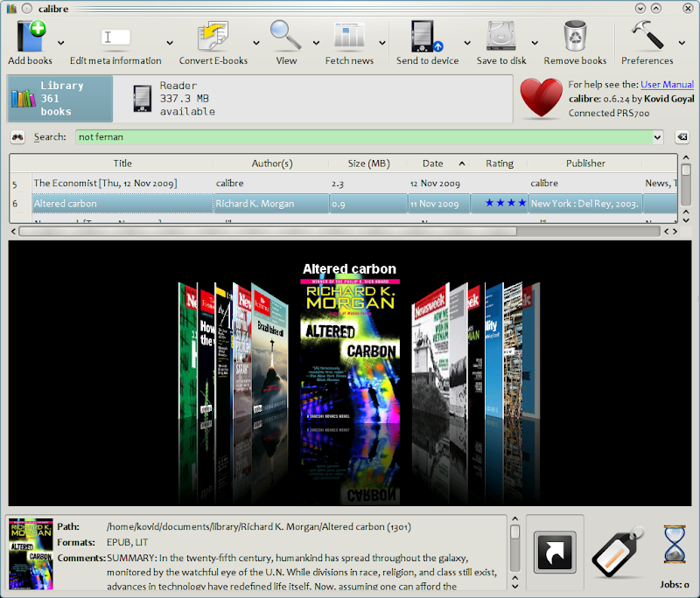Screen dimensions: 700x598
Task: Expand Send to device dropdown arrow
Action: [x=467, y=43]
